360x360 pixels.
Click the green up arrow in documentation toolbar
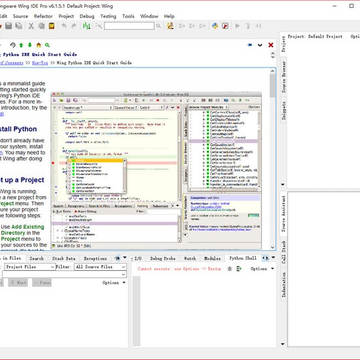pyautogui.click(x=21, y=45)
